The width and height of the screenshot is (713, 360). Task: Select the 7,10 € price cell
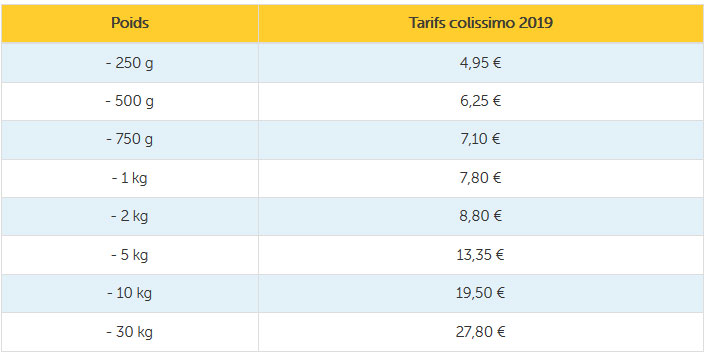tap(481, 140)
